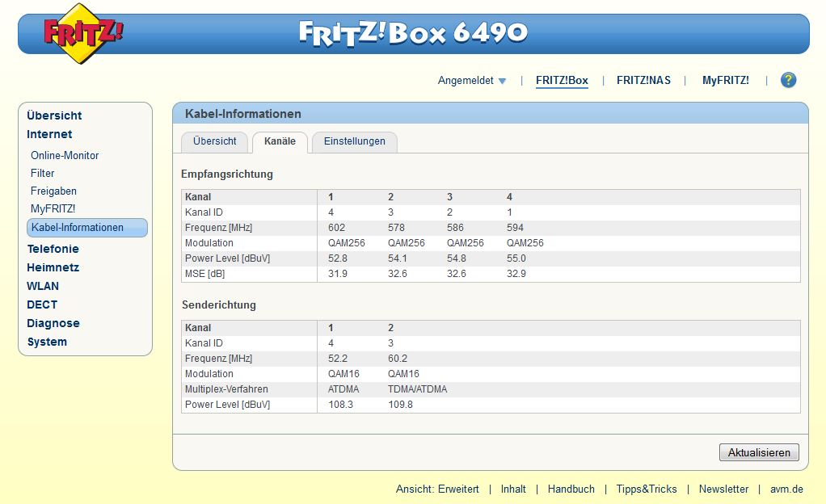Click the Senderichtung heading
Image resolution: width=826 pixels, height=504 pixels.
(x=218, y=305)
